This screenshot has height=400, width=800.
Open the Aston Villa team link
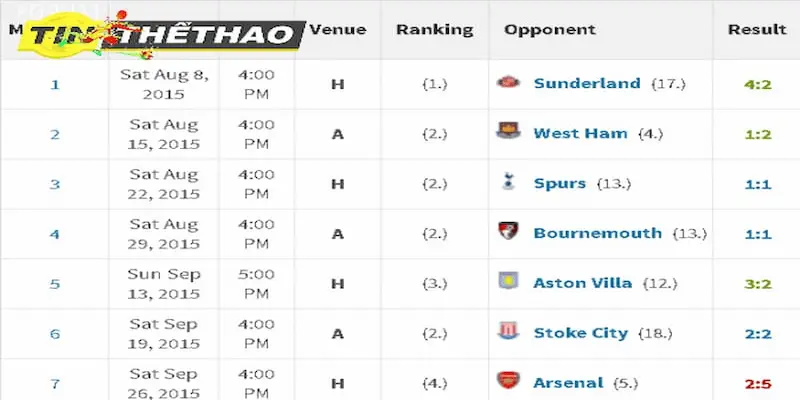[583, 283]
